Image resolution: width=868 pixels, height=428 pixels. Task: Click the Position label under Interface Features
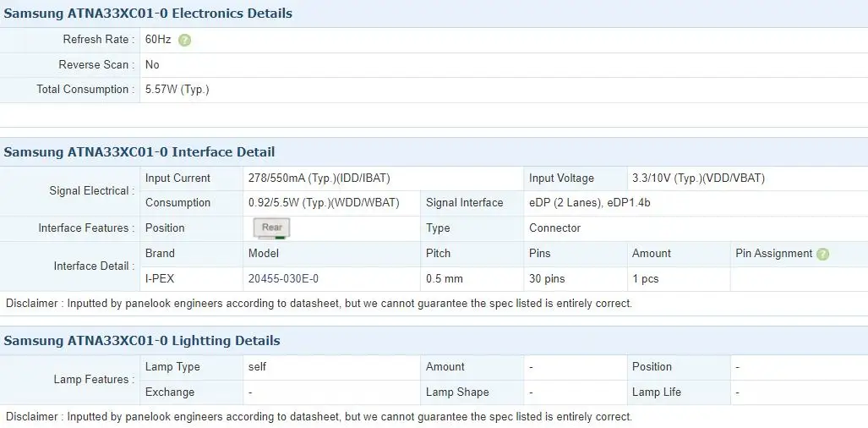[165, 228]
